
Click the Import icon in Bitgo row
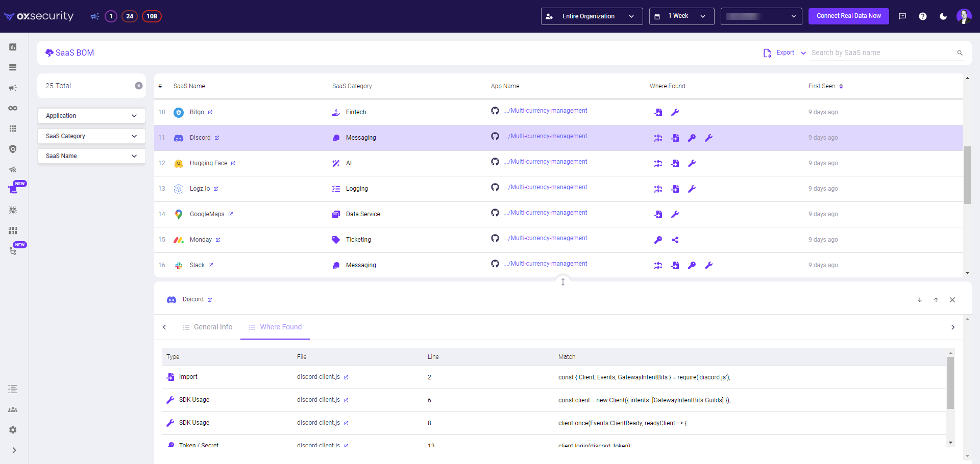658,112
